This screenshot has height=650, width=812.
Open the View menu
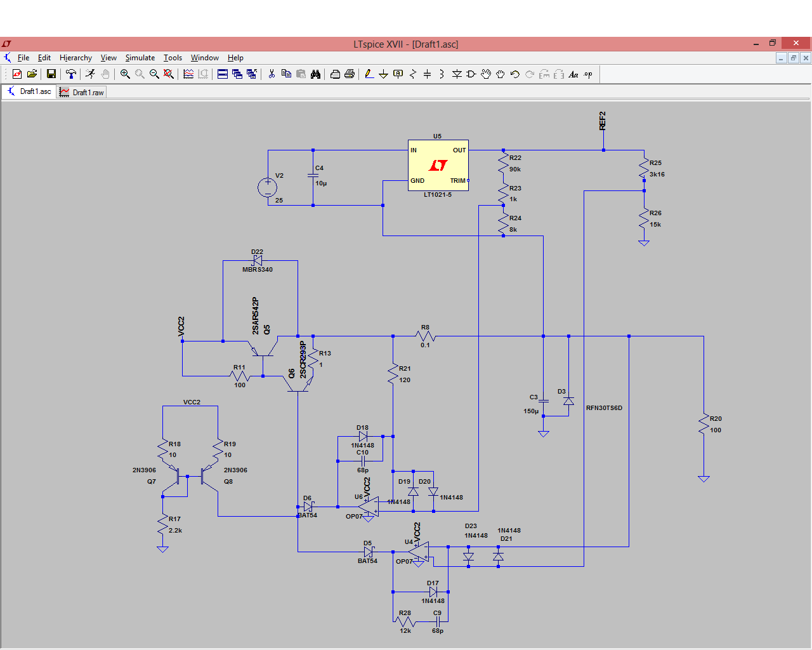pos(108,58)
